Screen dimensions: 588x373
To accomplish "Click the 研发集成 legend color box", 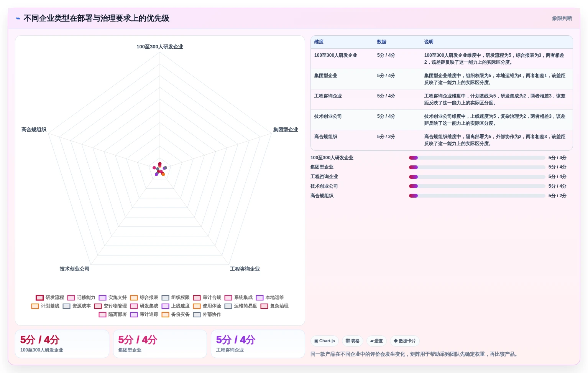I will tap(134, 306).
